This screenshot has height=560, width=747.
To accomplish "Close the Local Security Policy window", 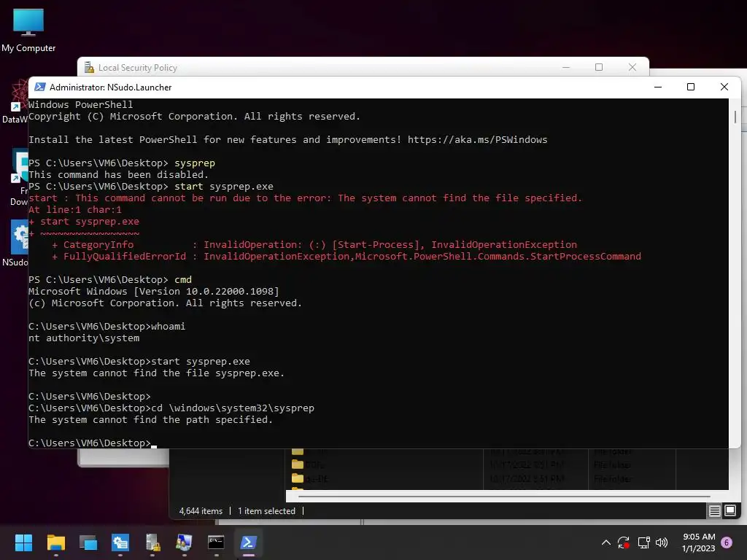I will coord(632,68).
